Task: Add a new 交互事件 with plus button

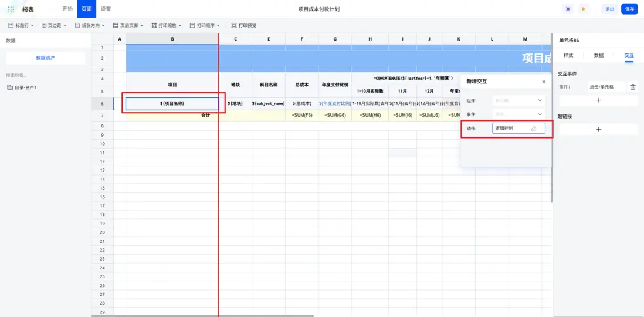Action: coord(598,100)
